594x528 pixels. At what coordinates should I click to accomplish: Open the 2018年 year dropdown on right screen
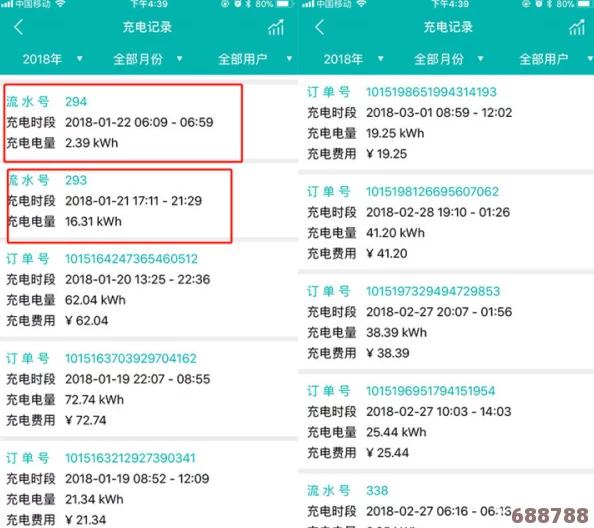(353, 59)
